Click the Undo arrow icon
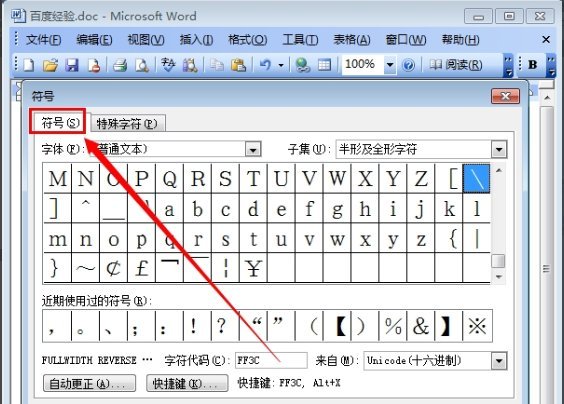The image size is (564, 404). [265, 65]
